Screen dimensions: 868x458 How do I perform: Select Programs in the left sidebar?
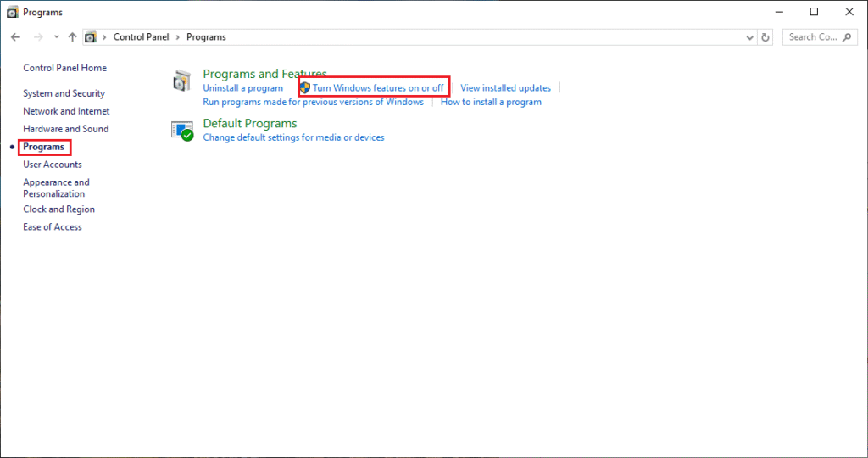(x=44, y=147)
